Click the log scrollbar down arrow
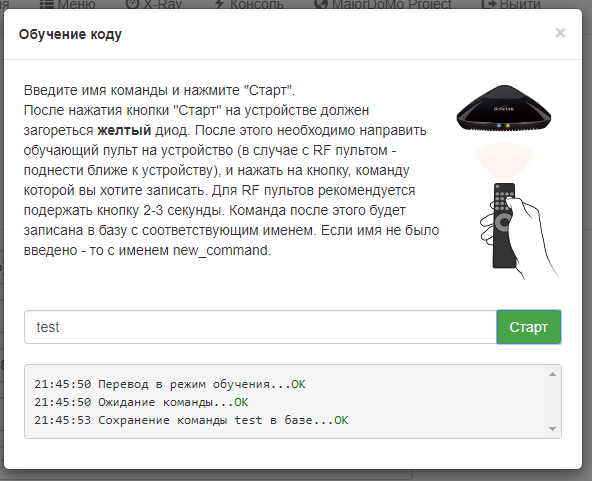The image size is (592, 481). (x=552, y=429)
